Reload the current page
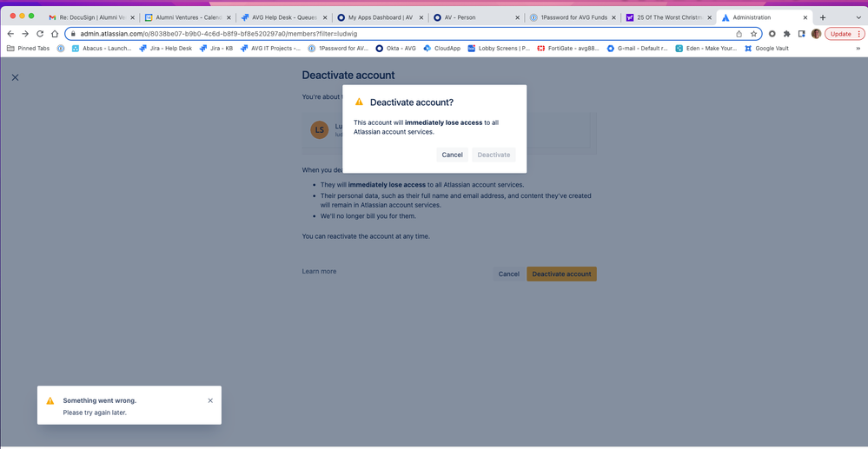Image resolution: width=868 pixels, height=449 pixels. click(40, 34)
